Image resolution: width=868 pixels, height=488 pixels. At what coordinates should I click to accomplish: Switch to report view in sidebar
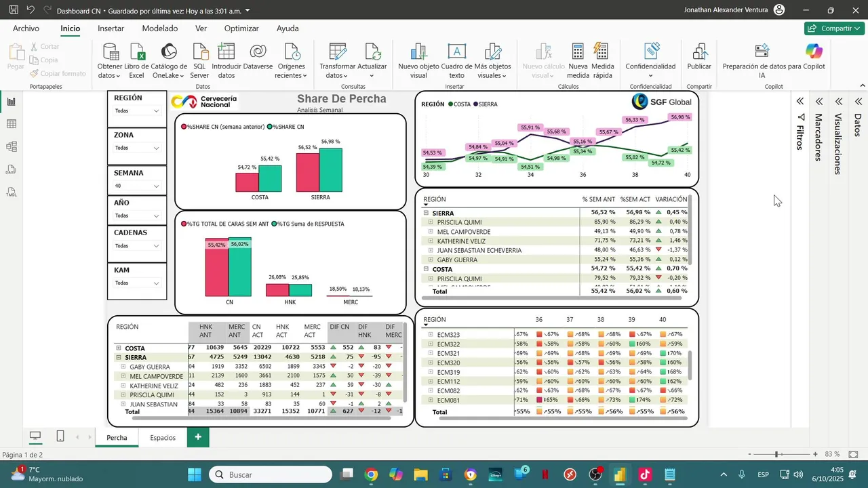tap(12, 102)
